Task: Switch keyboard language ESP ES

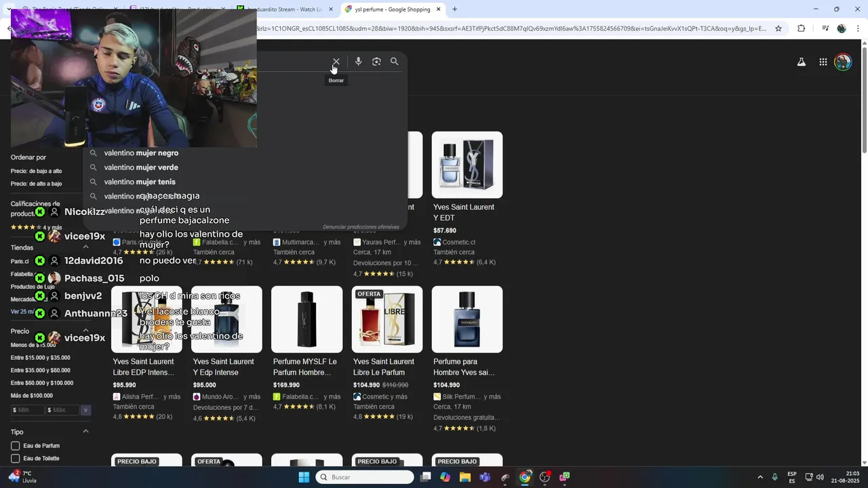Action: (792, 477)
